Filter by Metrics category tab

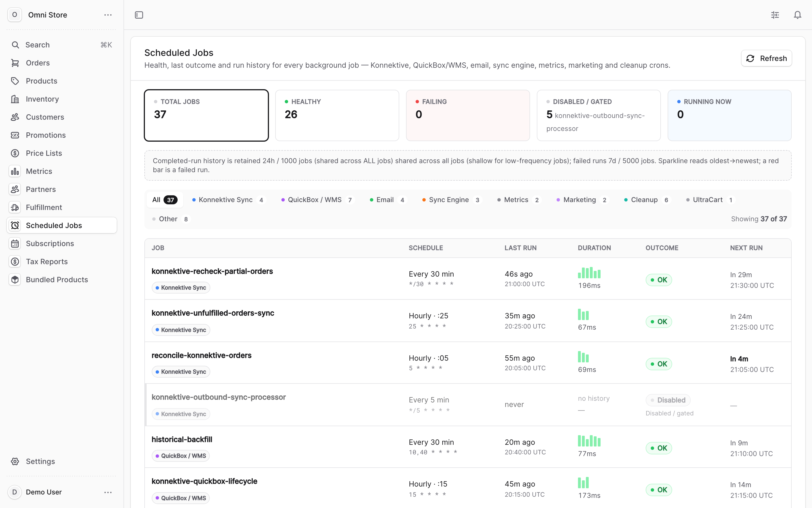pos(519,200)
